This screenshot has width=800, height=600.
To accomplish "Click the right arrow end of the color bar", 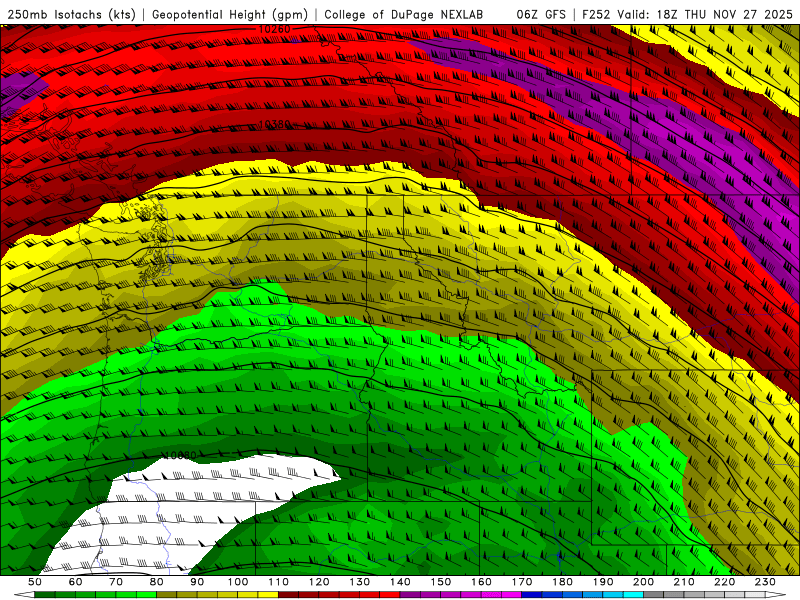I will coord(776,595).
